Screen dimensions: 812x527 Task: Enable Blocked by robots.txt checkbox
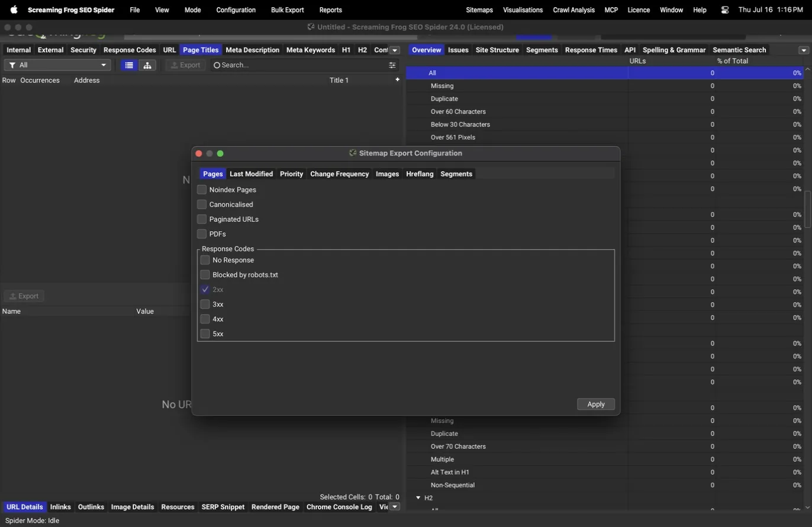(205, 275)
